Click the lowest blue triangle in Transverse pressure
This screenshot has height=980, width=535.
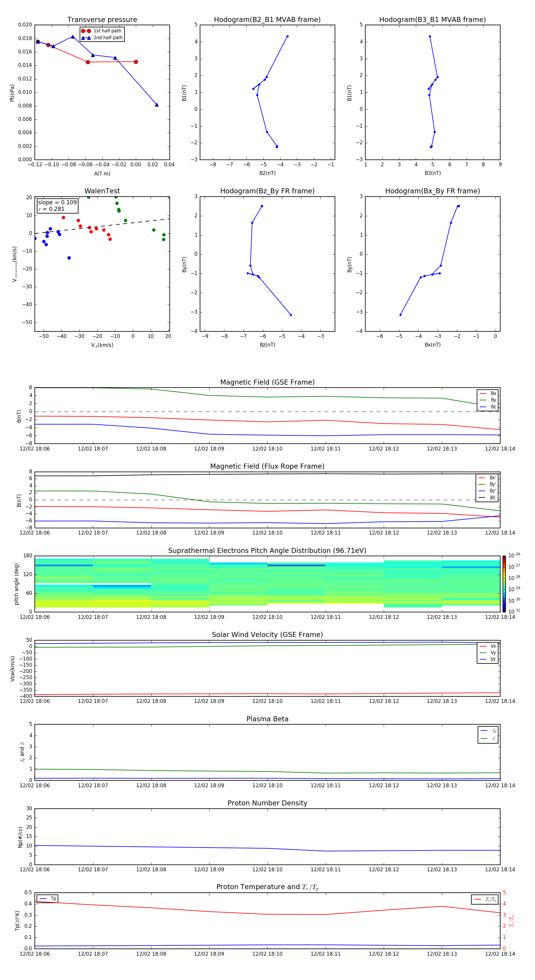coord(157,105)
